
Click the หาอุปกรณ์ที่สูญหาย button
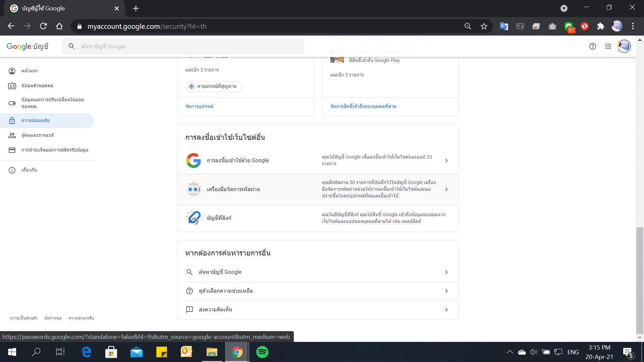click(x=214, y=86)
